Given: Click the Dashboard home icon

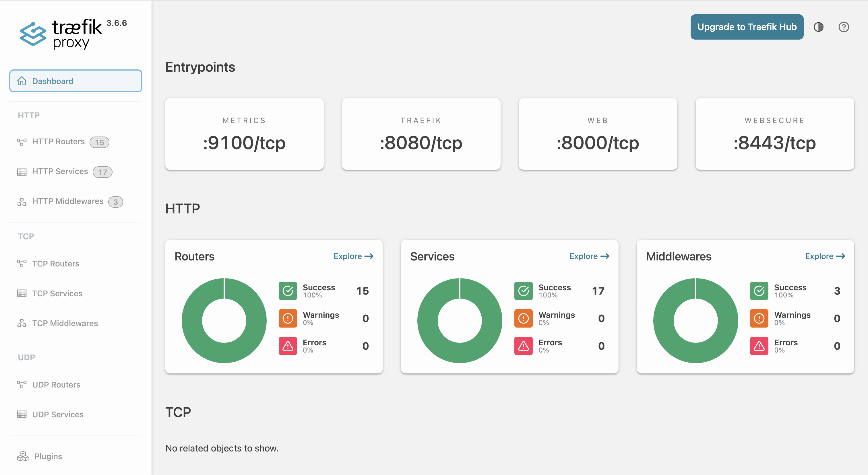Looking at the screenshot, I should [x=22, y=81].
